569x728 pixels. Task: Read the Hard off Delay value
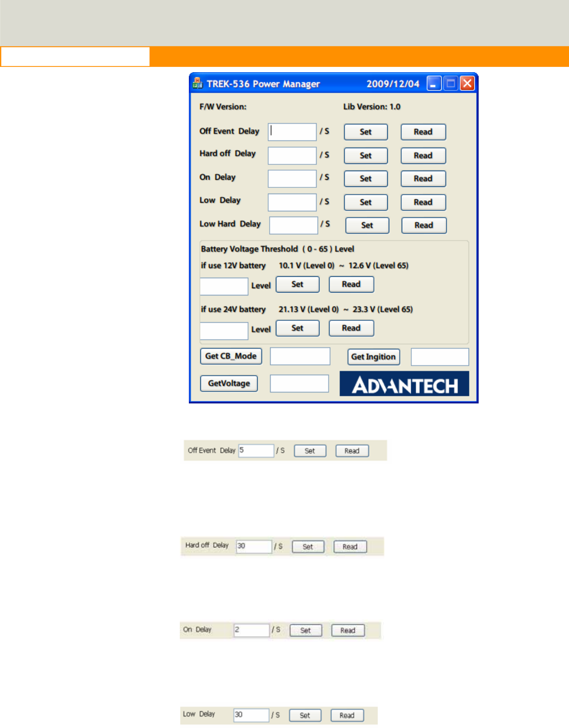(x=423, y=155)
